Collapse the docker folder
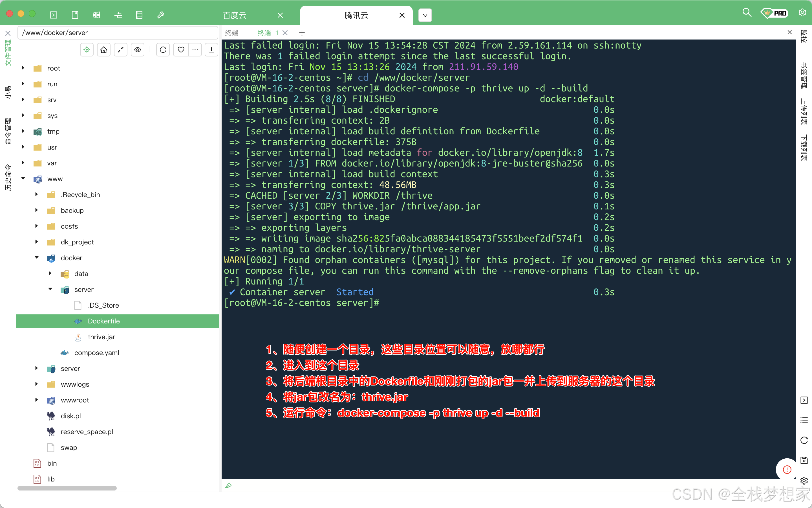Viewport: 812px width, 508px height. click(x=37, y=257)
